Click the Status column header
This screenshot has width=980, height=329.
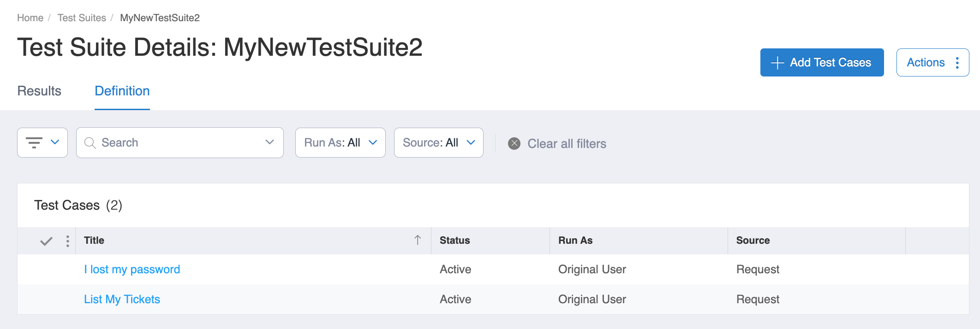click(454, 241)
